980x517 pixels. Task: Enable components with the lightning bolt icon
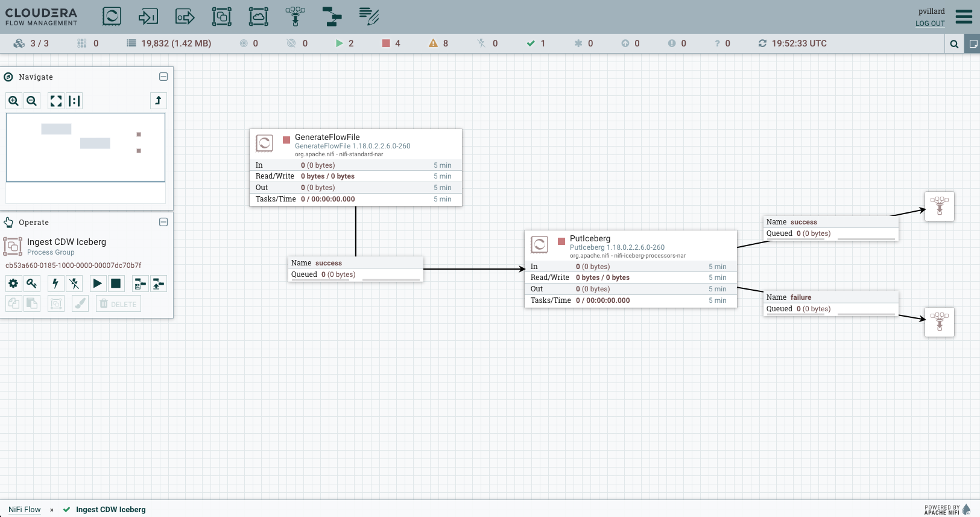click(55, 284)
